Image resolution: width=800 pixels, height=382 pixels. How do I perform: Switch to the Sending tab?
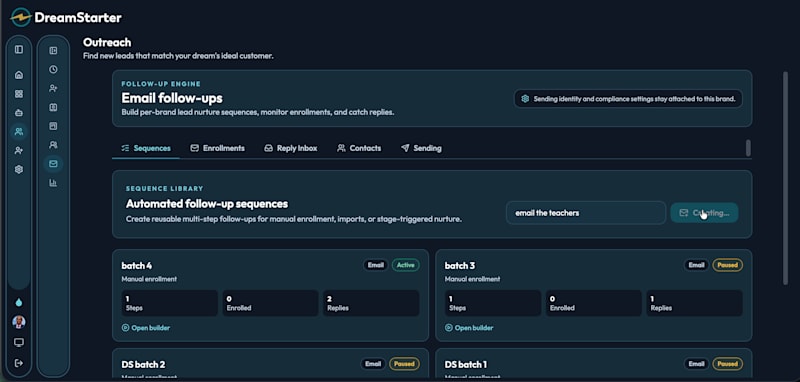(x=421, y=148)
